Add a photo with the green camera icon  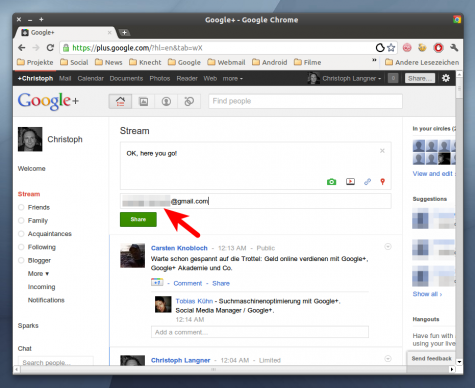(331, 182)
